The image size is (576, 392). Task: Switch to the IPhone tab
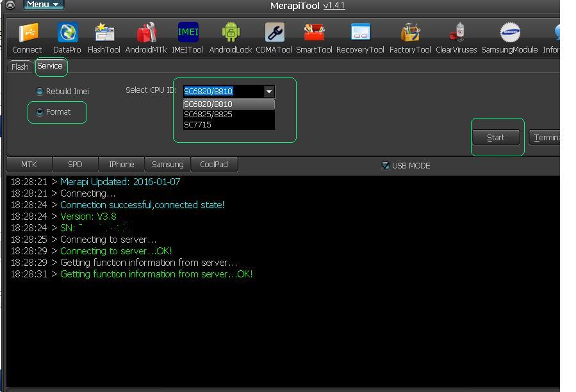coord(122,164)
